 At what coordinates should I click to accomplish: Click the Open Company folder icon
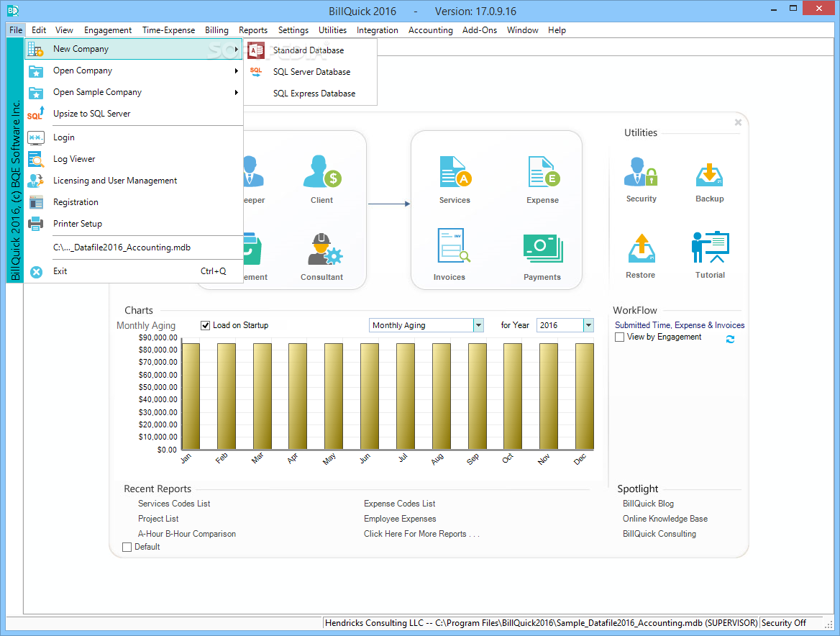click(x=36, y=71)
